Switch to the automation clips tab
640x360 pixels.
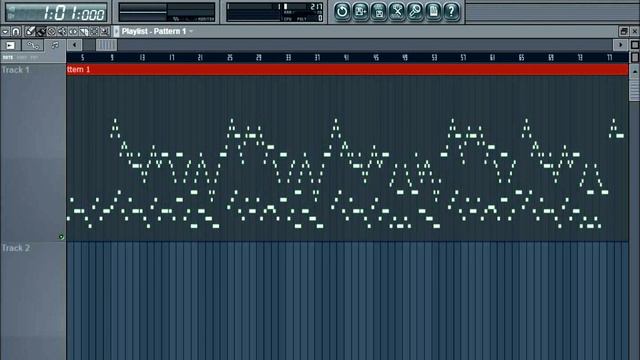(33, 45)
